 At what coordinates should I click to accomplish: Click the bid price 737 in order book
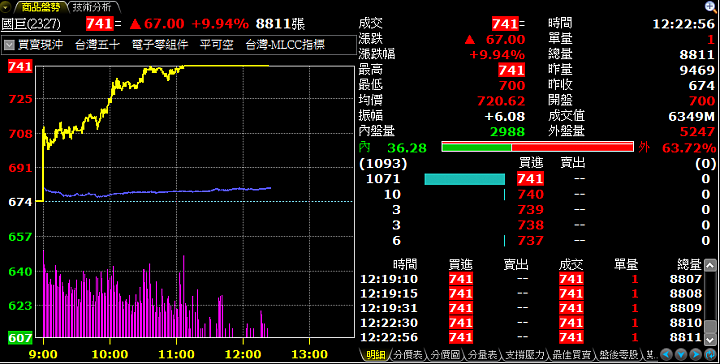tap(530, 241)
